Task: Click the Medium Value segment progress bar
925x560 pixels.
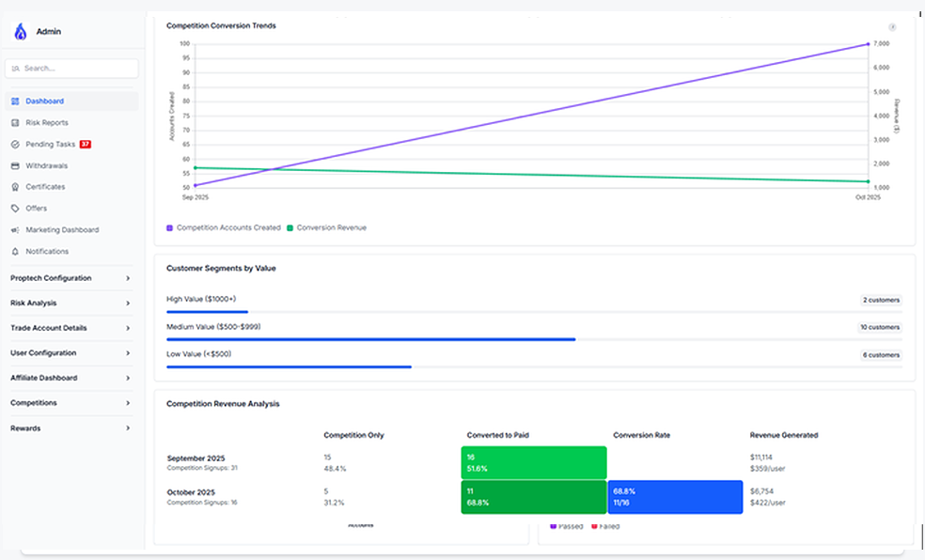Action: (370, 339)
